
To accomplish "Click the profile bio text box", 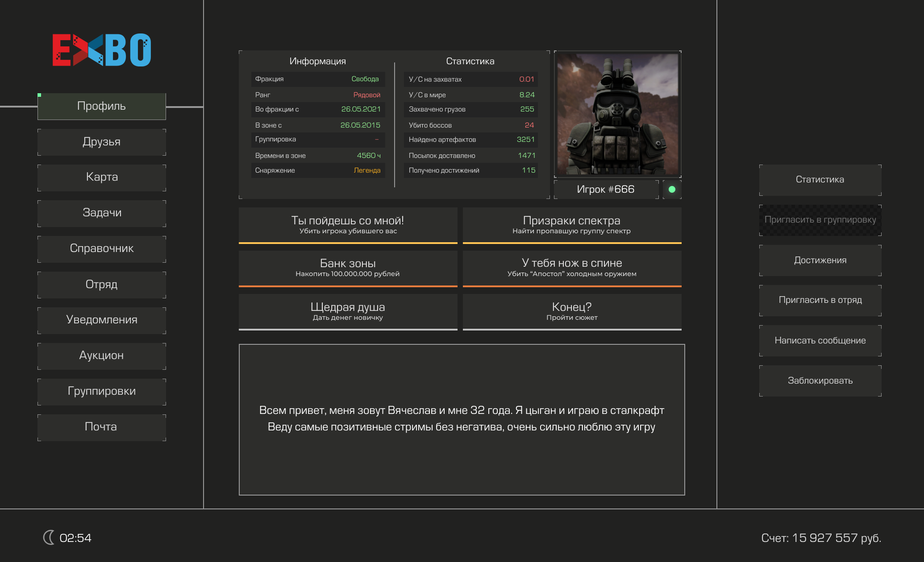I will click(462, 419).
